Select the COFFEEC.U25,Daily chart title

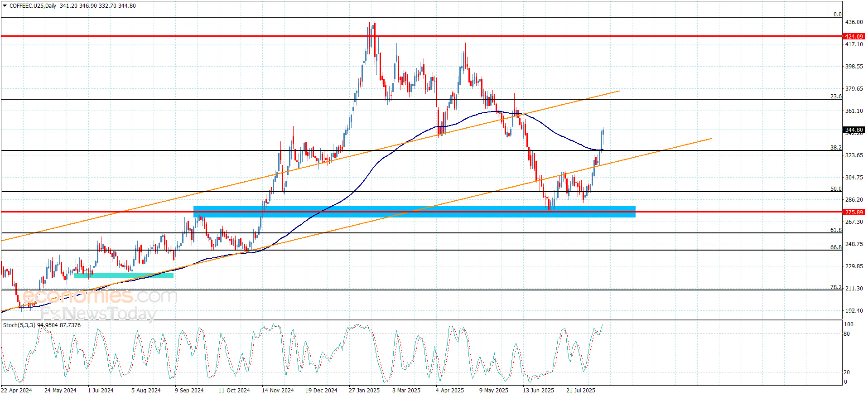(x=33, y=6)
